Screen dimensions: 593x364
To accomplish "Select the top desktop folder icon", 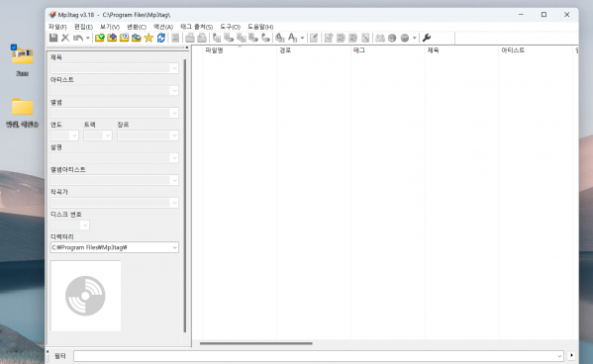I will 23,55.
